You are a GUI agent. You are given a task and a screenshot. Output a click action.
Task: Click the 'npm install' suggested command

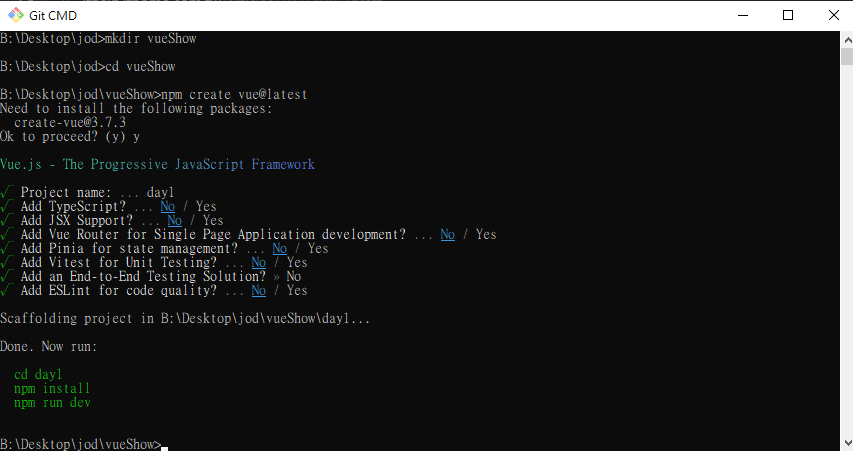[x=52, y=388]
